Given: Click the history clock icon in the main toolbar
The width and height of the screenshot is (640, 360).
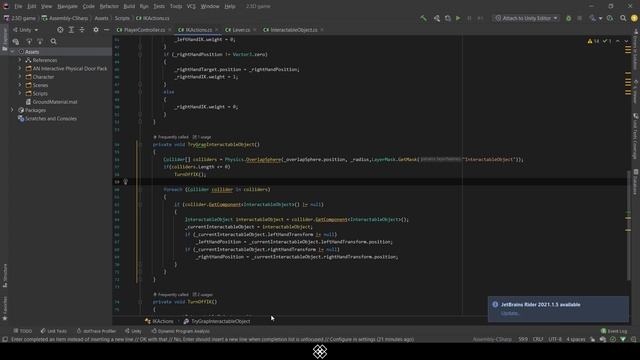Looking at the screenshot, I should (x=610, y=18).
